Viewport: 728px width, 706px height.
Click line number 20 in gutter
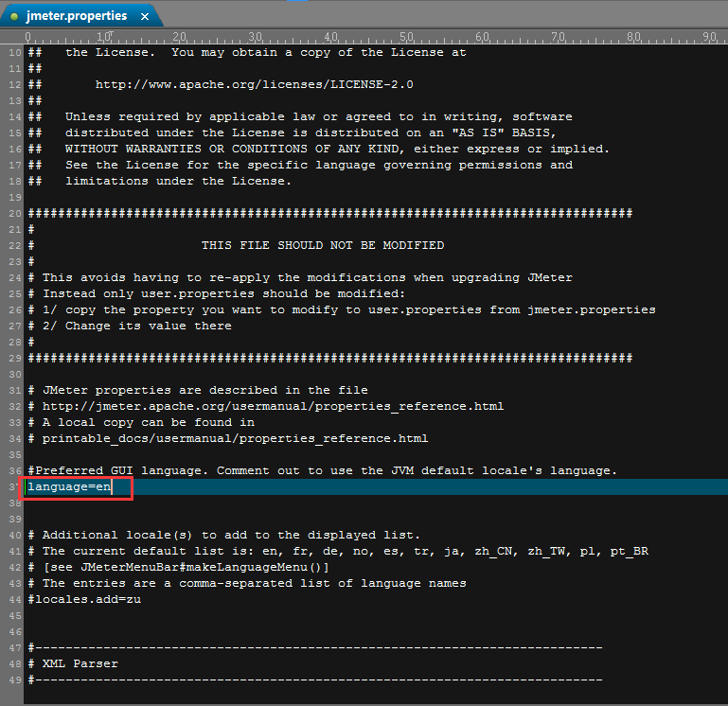click(15, 214)
